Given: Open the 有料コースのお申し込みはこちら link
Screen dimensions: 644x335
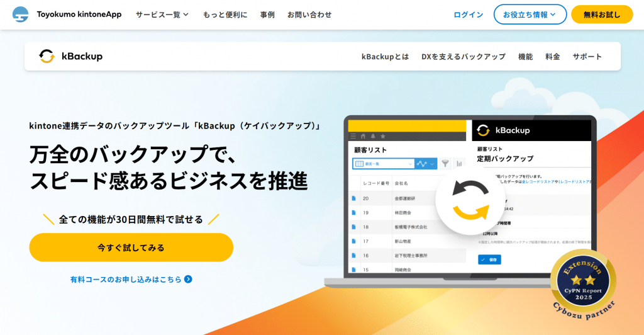Looking at the screenshot, I should [x=126, y=280].
